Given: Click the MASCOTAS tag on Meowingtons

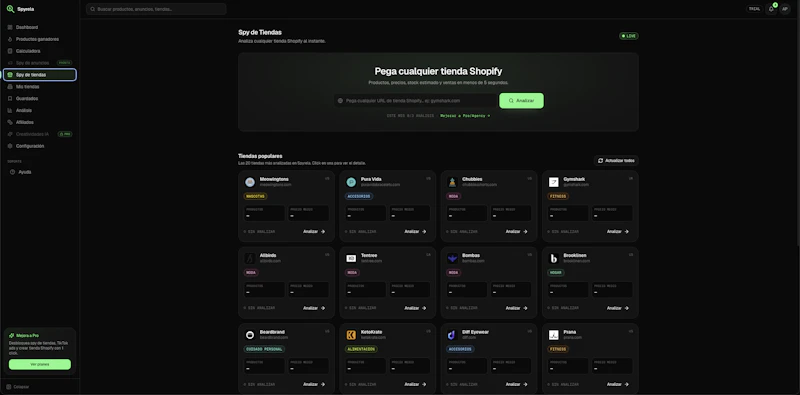Looking at the screenshot, I should pos(255,196).
